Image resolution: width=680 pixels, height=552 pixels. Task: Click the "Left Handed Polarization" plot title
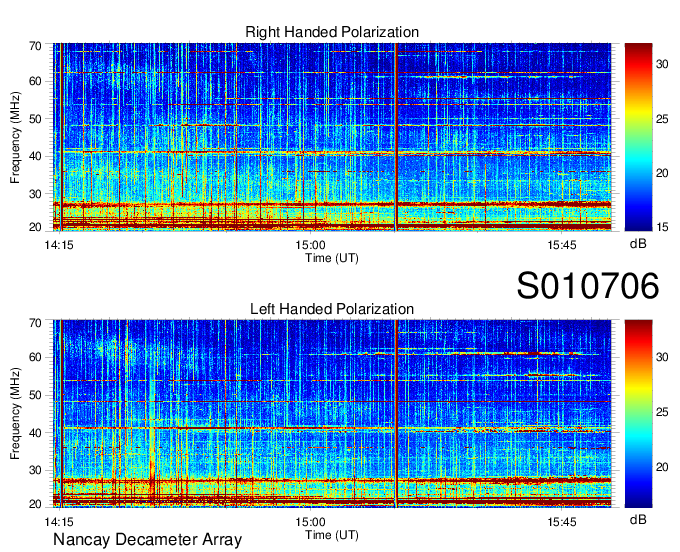332,309
